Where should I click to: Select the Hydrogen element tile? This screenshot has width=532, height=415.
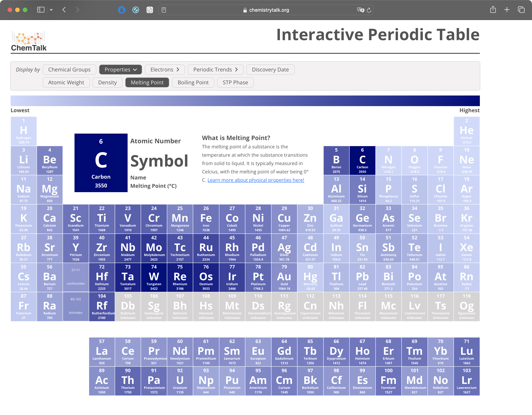click(24, 131)
